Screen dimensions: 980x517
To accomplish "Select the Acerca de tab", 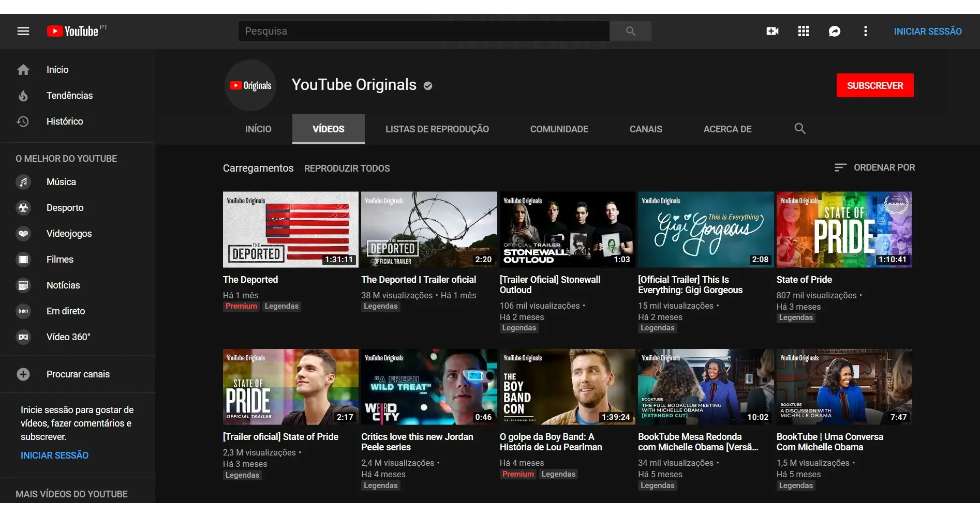I will pos(727,129).
